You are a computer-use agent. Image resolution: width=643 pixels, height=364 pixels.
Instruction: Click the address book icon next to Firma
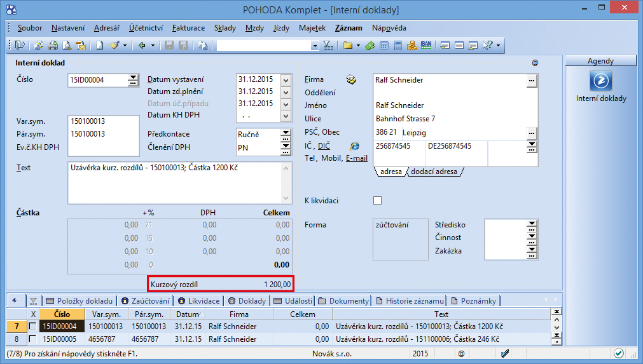pos(351,79)
